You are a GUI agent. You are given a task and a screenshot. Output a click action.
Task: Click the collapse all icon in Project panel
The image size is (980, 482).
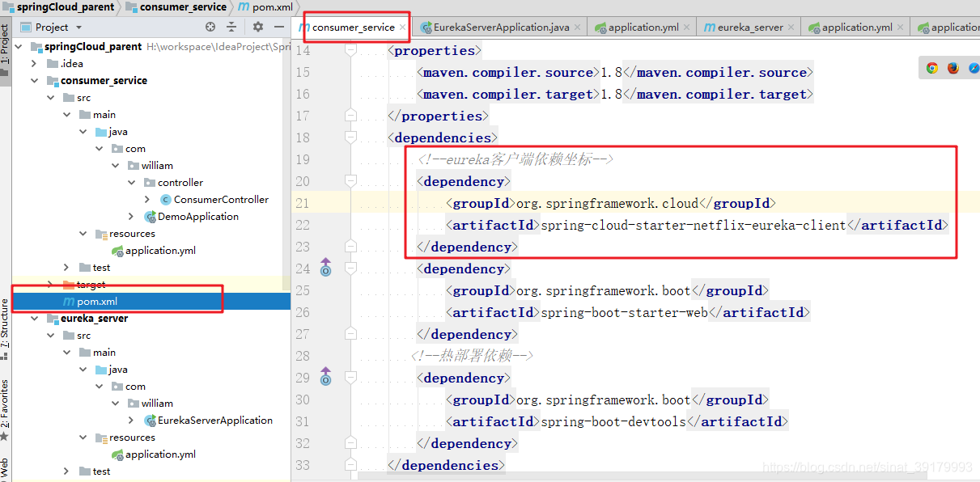[231, 27]
